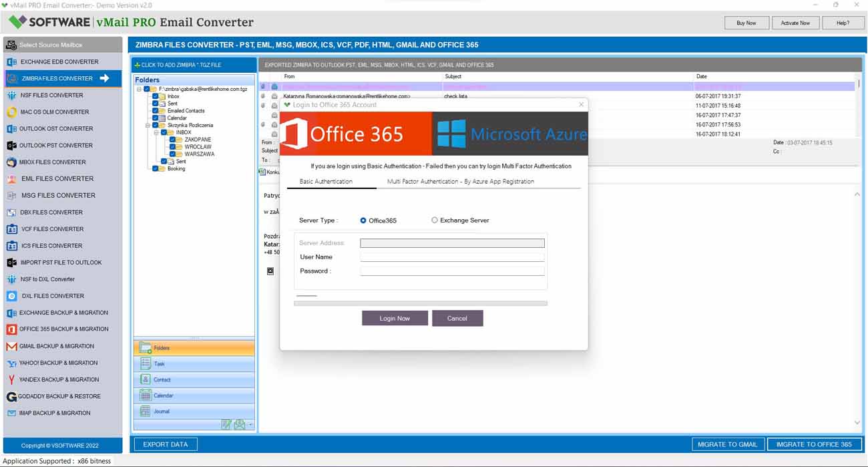Click the Activate Now button
The width and height of the screenshot is (868, 467).
[x=795, y=23]
